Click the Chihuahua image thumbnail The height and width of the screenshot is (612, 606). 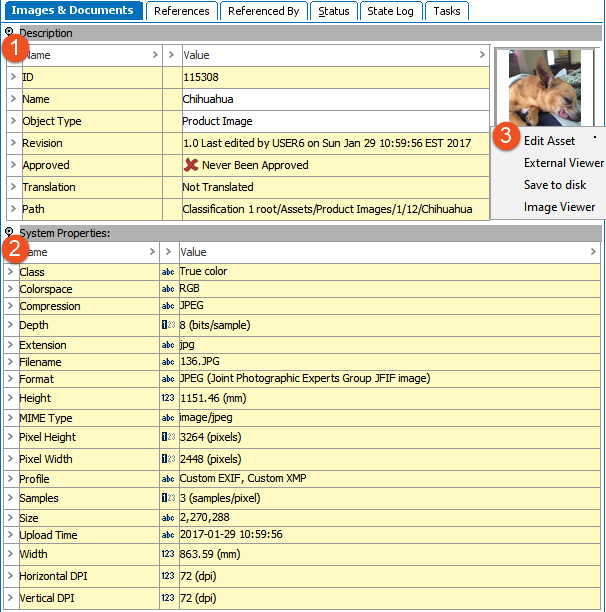point(545,87)
